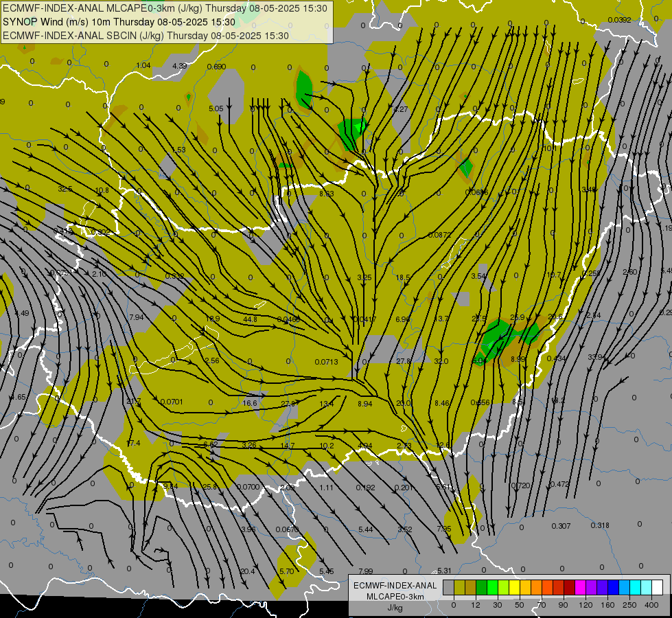Click the map value 0.307

click(561, 526)
